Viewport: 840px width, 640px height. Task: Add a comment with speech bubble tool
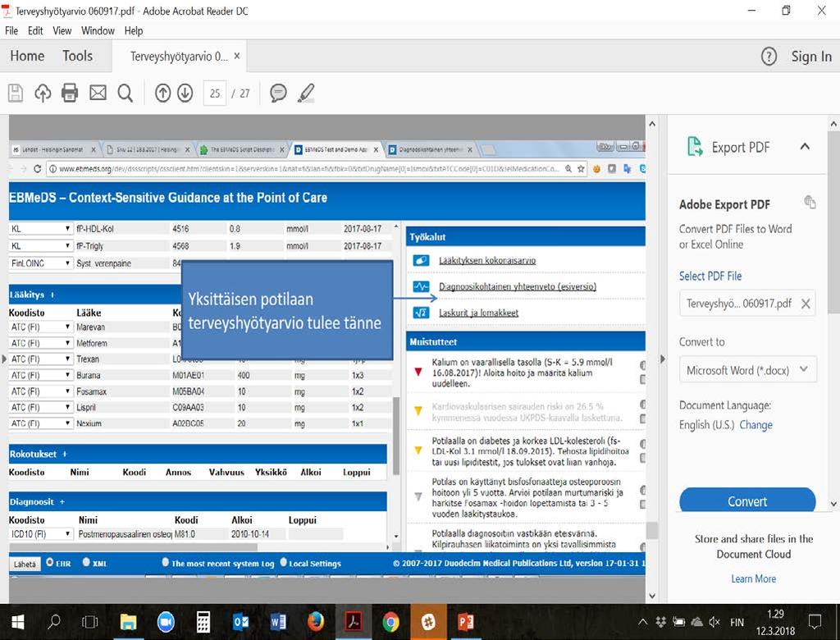coord(278,94)
